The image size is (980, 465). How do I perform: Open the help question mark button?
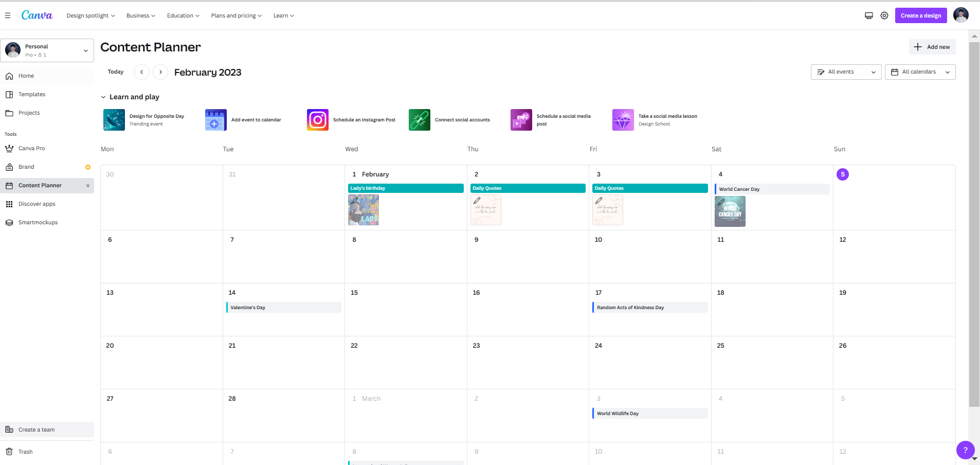pyautogui.click(x=966, y=450)
